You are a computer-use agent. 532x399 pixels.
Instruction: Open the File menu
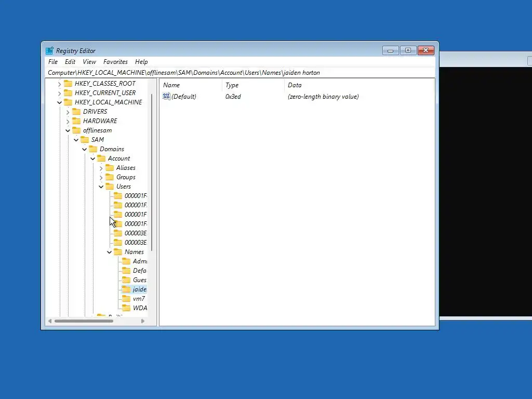pyautogui.click(x=53, y=62)
